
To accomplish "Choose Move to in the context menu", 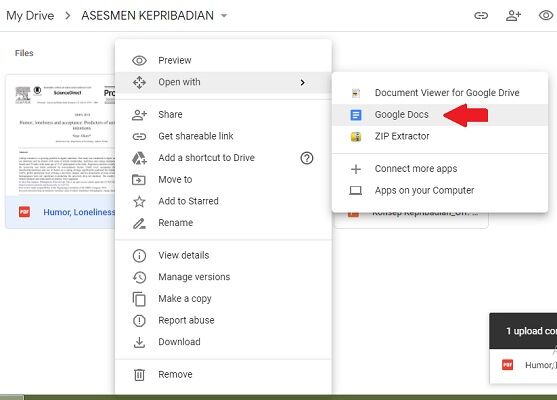I will [x=223, y=180].
